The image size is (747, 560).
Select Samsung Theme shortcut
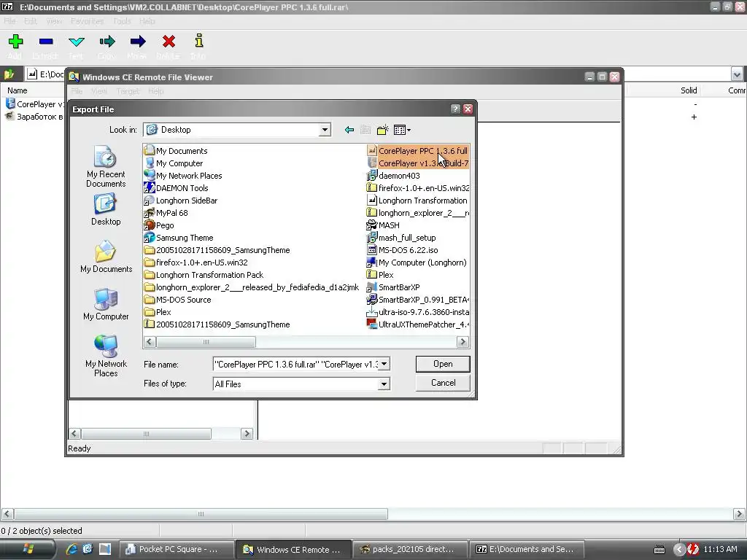click(x=179, y=238)
